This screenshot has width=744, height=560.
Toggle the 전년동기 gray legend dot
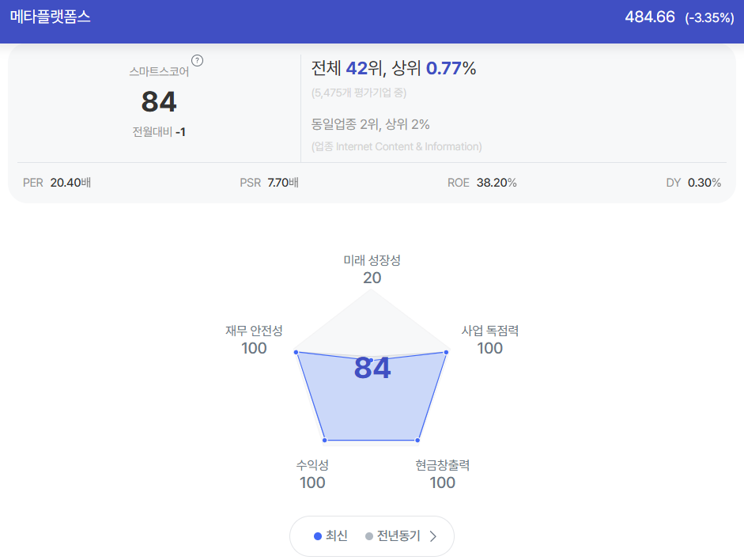point(369,536)
